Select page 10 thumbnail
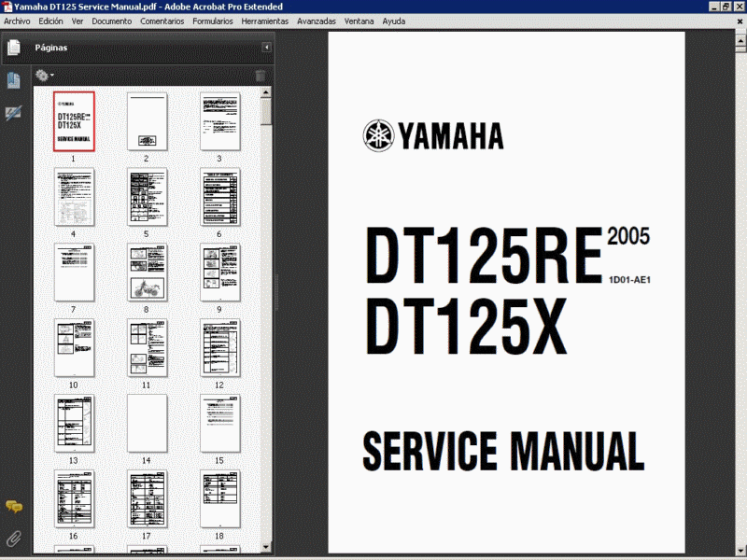 click(74, 348)
